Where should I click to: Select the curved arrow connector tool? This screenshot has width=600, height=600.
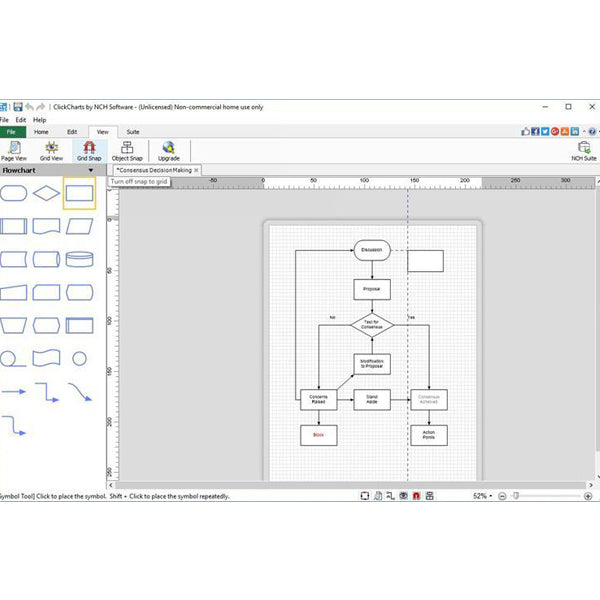click(x=80, y=392)
